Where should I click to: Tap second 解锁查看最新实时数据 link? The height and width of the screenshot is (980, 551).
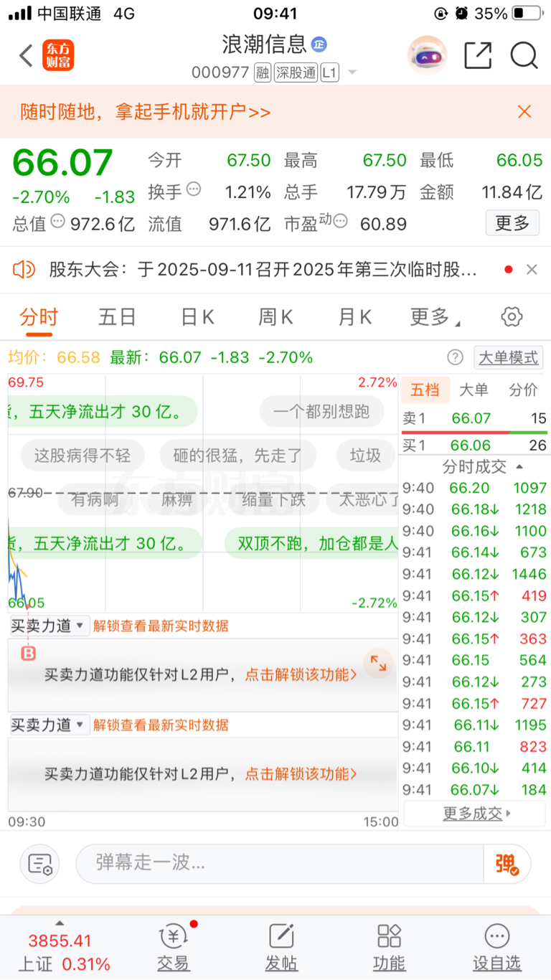pyautogui.click(x=161, y=725)
